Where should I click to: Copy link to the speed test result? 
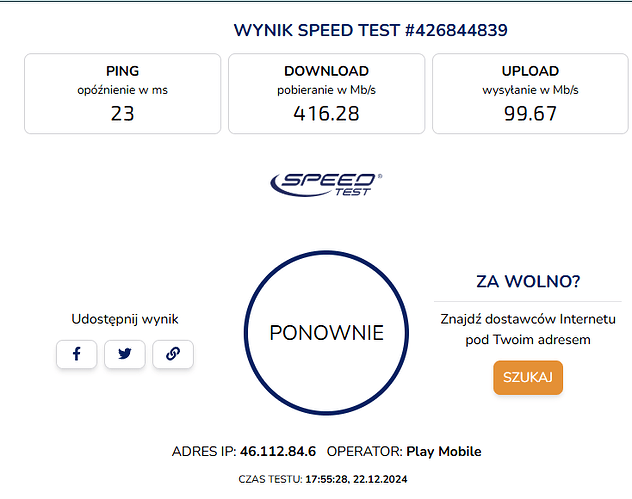point(173,354)
